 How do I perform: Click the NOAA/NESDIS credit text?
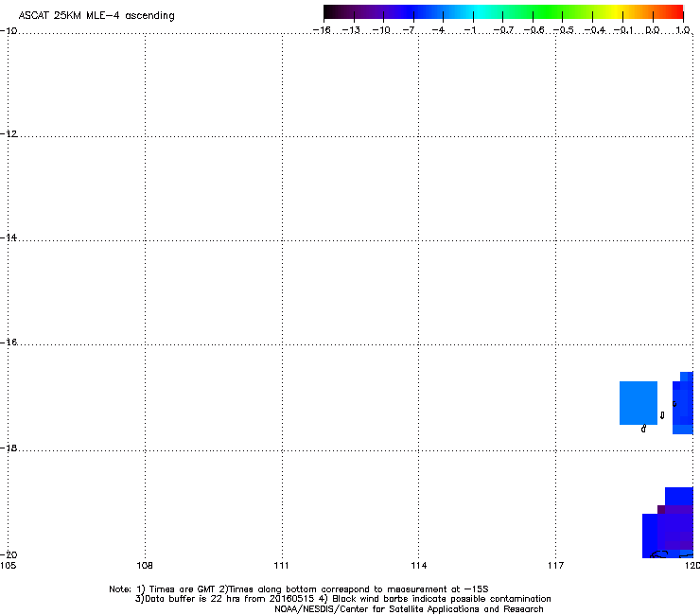(409, 609)
